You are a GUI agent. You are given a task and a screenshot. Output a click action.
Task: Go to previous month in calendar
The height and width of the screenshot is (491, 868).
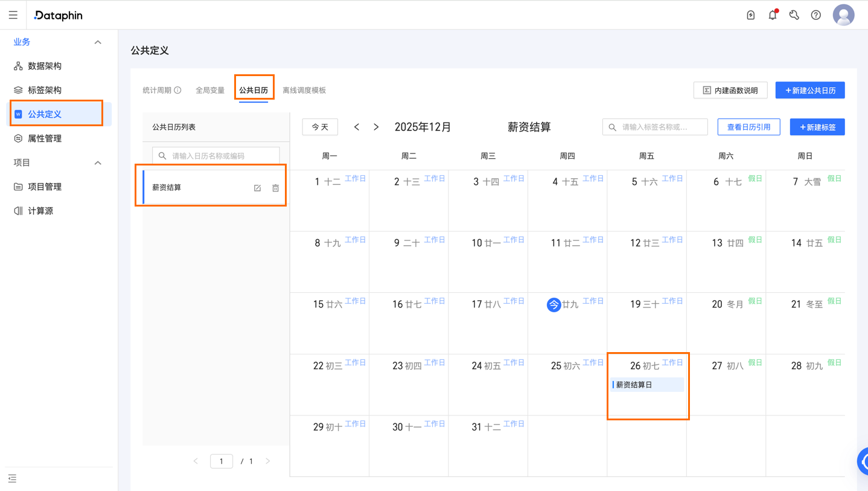point(357,127)
